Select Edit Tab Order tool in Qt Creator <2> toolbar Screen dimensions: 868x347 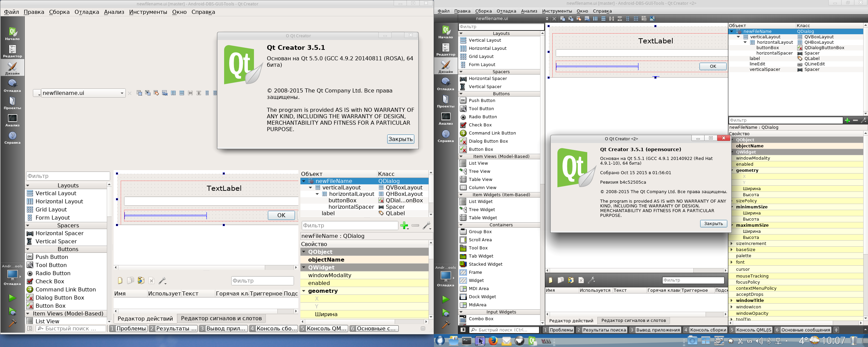point(587,19)
